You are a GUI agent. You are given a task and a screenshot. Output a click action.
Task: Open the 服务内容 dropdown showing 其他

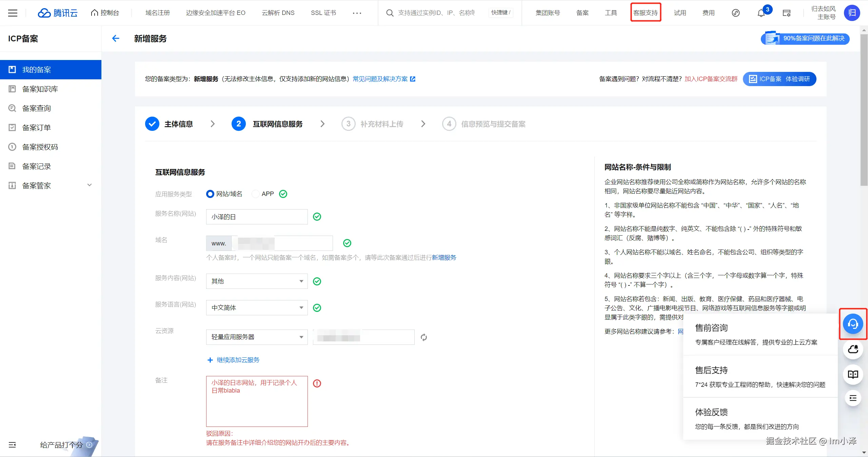point(257,281)
